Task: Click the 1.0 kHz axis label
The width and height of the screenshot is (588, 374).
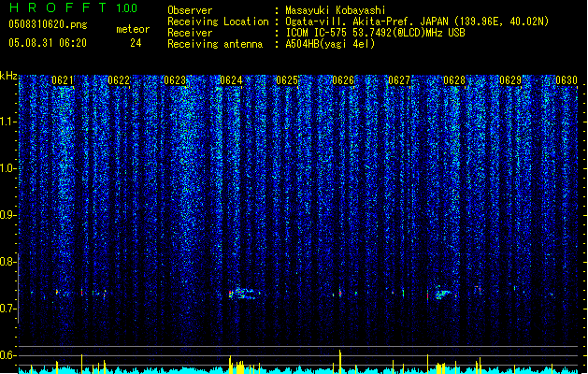Action: [x=8, y=168]
